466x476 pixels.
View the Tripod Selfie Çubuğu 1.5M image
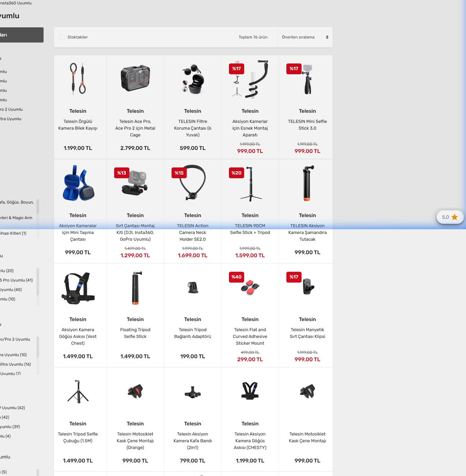tap(78, 392)
